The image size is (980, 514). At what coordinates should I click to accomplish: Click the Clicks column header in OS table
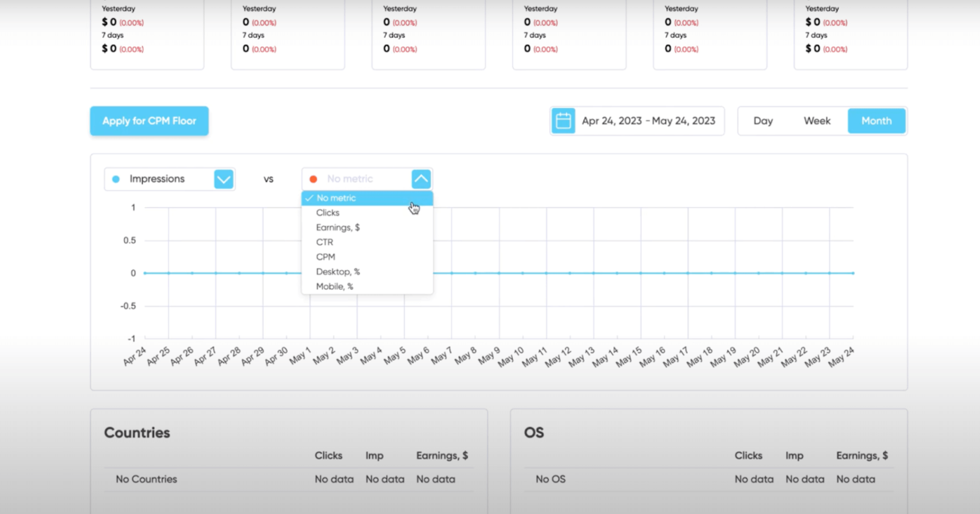point(748,456)
